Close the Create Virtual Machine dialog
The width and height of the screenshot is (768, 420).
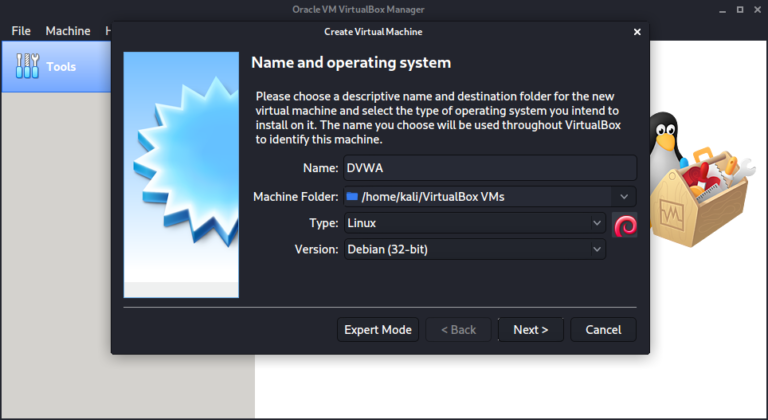pos(637,31)
